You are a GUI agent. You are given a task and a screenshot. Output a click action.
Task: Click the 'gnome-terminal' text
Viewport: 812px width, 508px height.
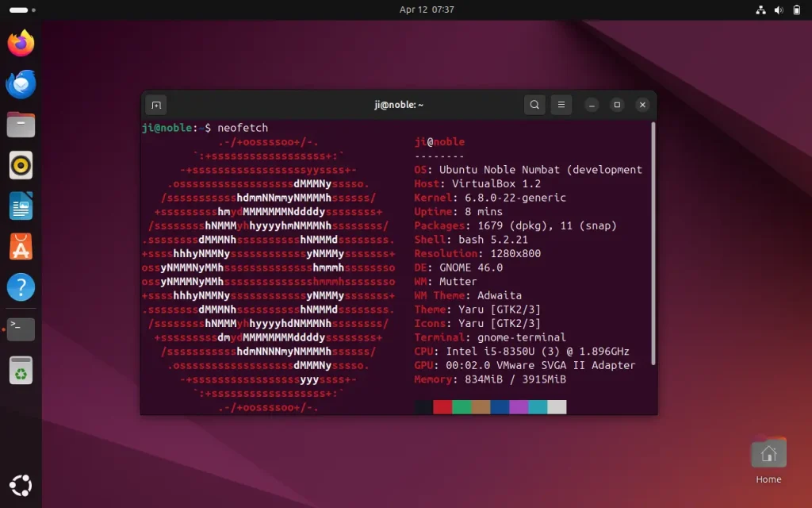522,338
